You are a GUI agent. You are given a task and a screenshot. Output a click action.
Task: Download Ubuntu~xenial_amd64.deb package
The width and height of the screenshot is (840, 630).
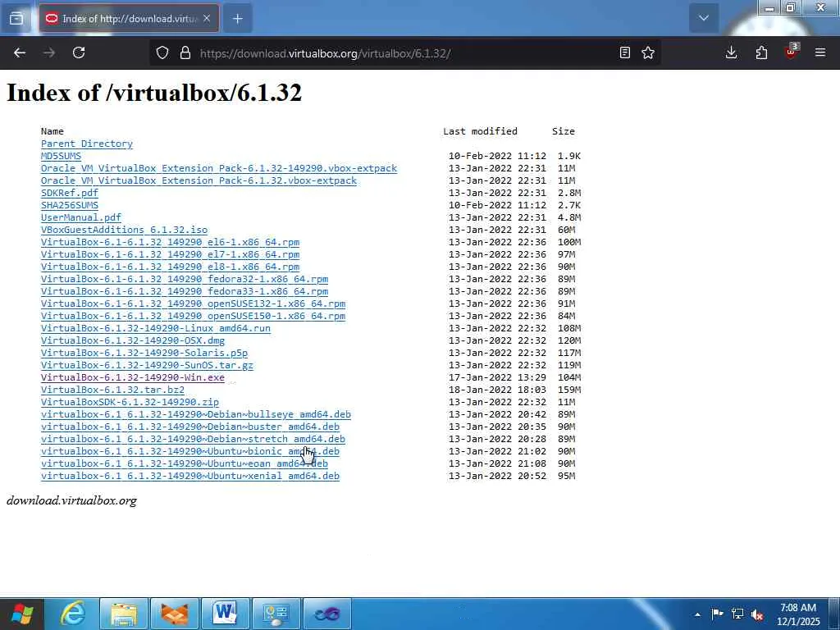coord(190,477)
